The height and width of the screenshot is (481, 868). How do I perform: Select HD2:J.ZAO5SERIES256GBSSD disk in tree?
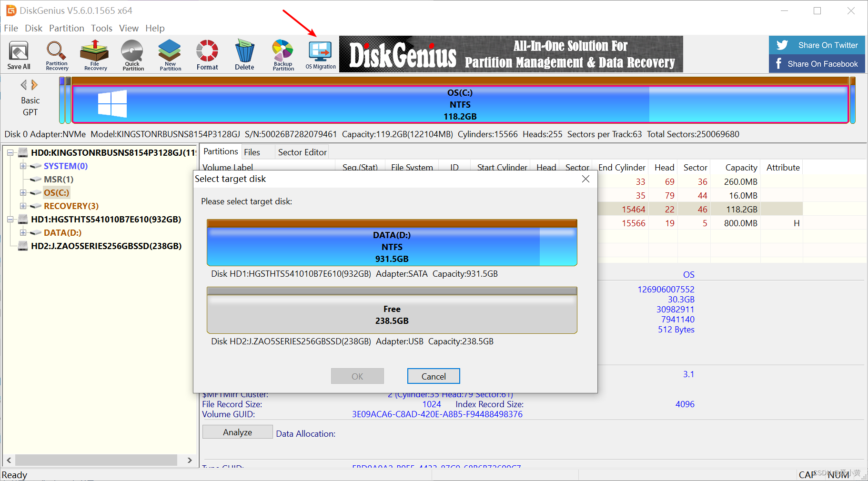(106, 246)
